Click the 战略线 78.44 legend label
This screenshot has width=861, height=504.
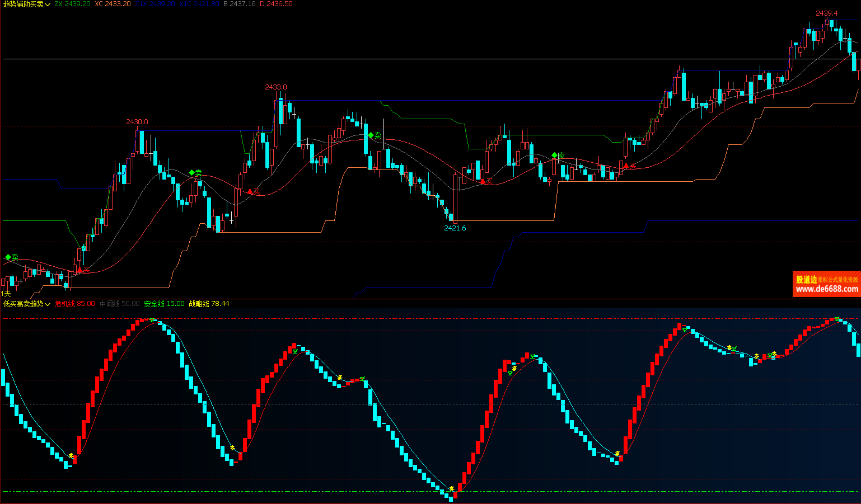[209, 304]
